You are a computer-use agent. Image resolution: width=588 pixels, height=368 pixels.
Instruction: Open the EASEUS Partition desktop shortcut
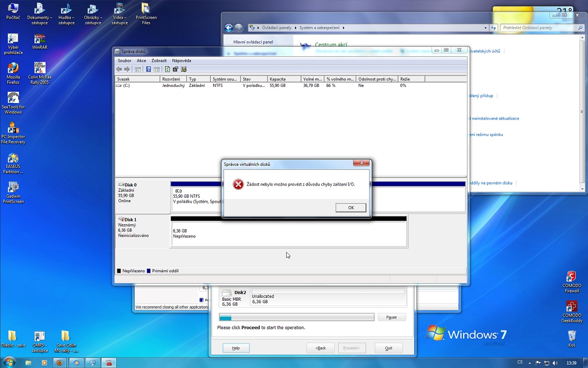pyautogui.click(x=13, y=162)
